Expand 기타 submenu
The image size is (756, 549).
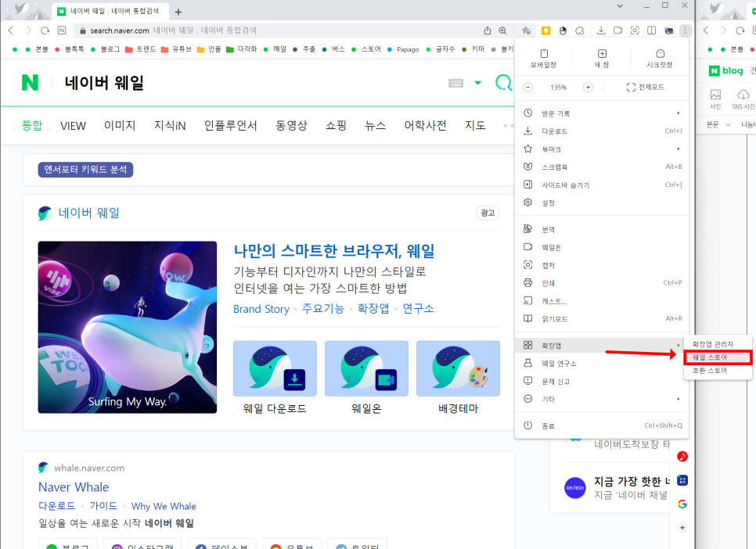click(602, 399)
